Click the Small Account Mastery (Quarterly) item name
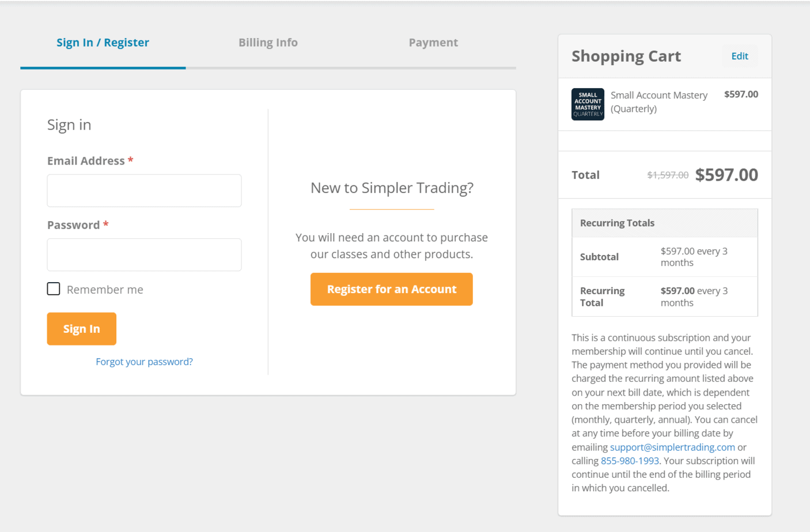810x532 pixels. point(659,102)
